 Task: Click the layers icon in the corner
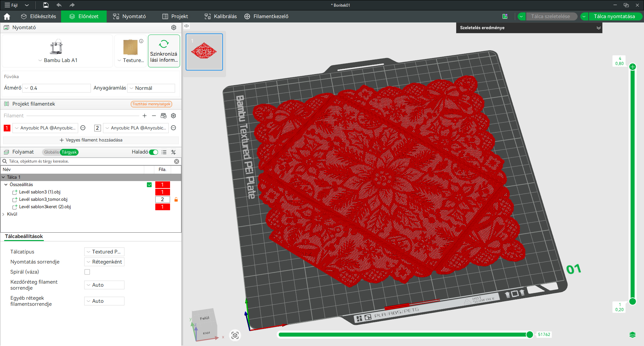(x=633, y=335)
